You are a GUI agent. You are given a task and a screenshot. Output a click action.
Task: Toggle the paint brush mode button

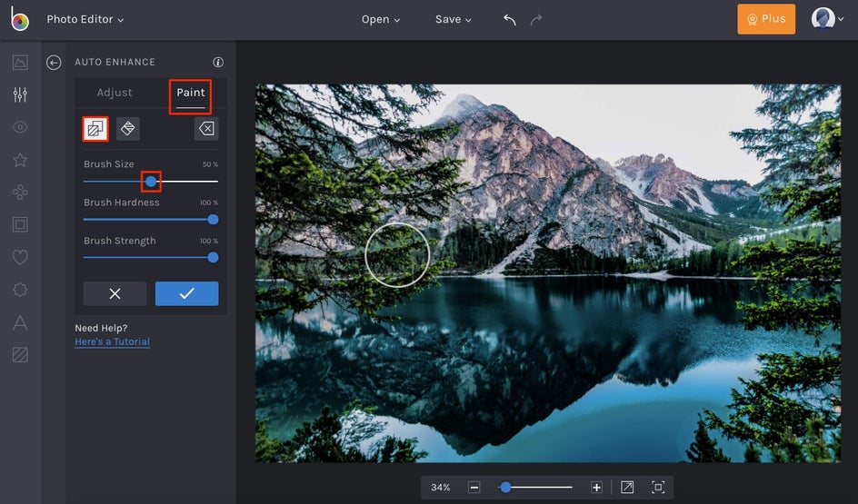point(95,129)
